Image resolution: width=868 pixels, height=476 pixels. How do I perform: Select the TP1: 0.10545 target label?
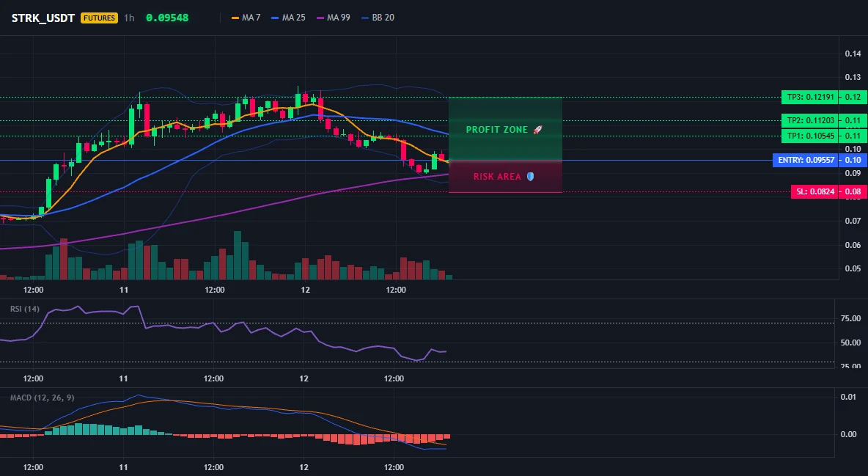(x=810, y=136)
